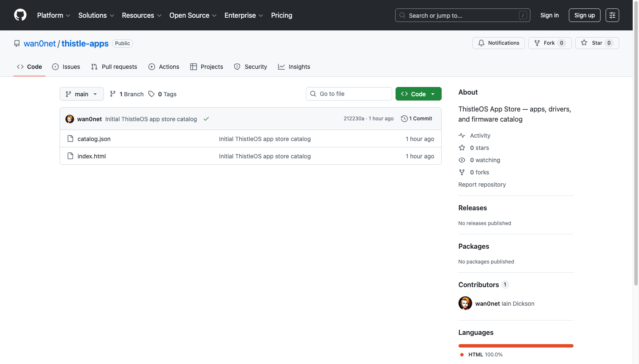Switch to the Issues tab
This screenshot has height=364, width=639.
click(x=66, y=67)
